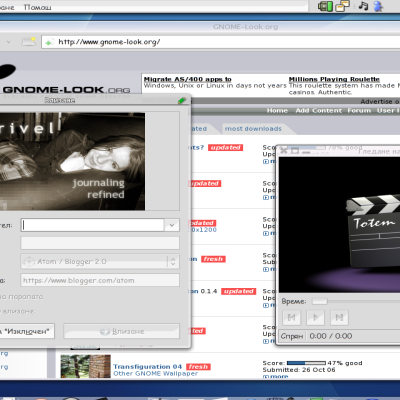400x400 pixels.
Task: Click the up/down arrows of the journal type combo
Action: (173, 262)
